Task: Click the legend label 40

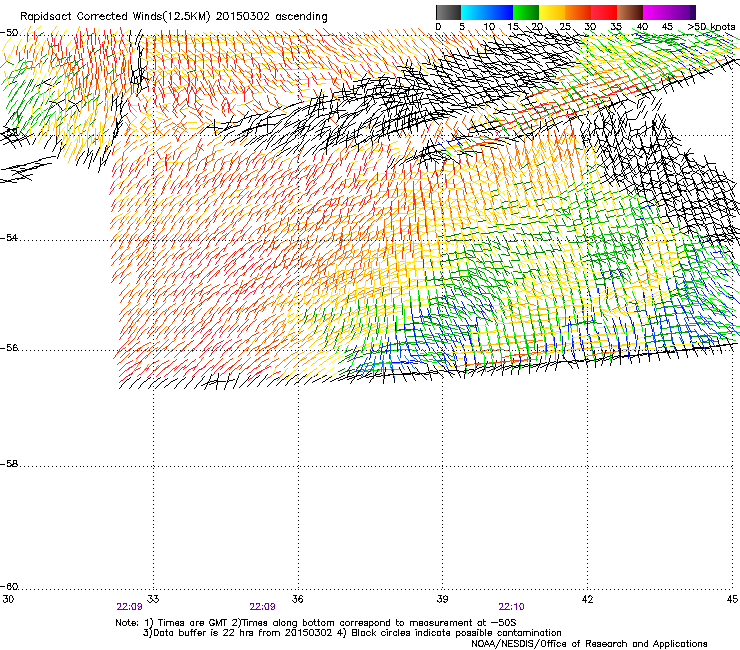Action: point(642,27)
